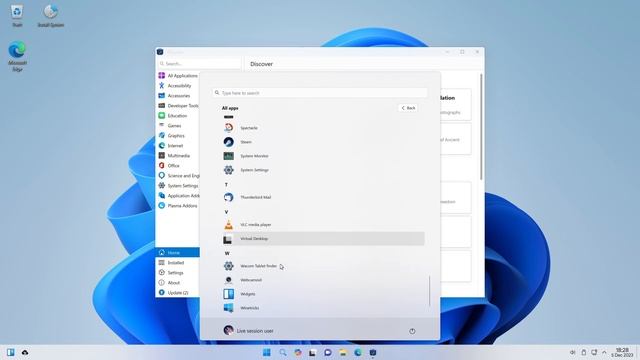
Task: Open Edge browser from taskbar
Action: [x=358, y=352]
